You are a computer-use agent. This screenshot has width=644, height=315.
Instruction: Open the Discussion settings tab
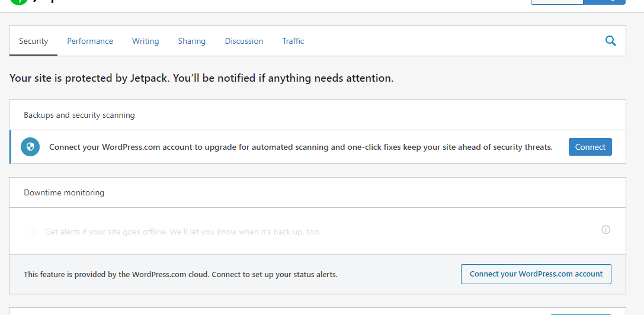(x=244, y=41)
